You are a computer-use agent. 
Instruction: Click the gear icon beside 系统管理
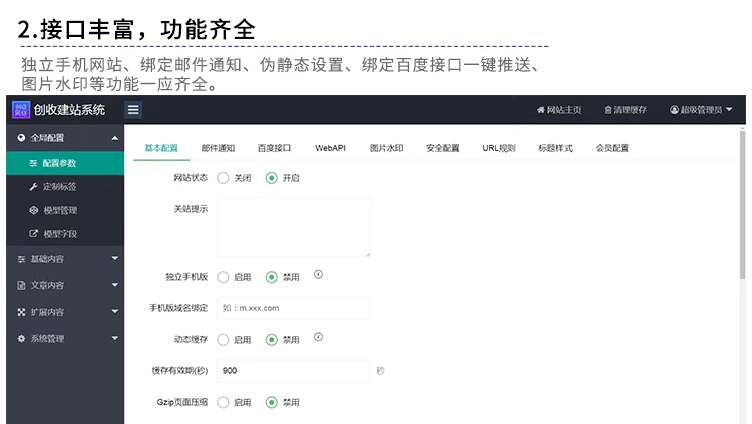21,338
